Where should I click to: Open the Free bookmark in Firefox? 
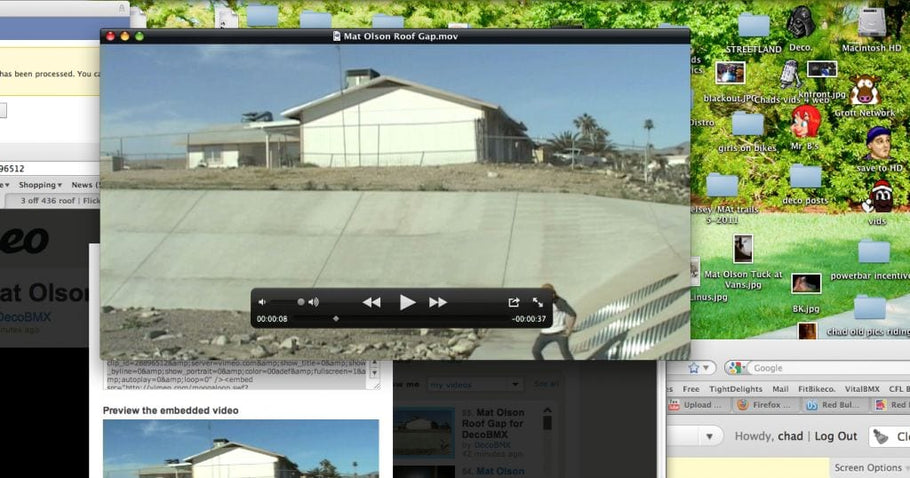(691, 389)
